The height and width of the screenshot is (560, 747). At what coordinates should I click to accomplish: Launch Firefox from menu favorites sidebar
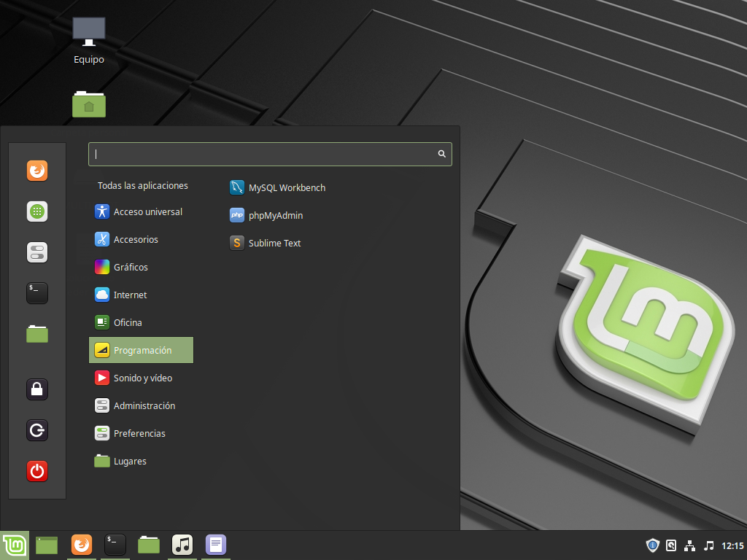coord(37,171)
